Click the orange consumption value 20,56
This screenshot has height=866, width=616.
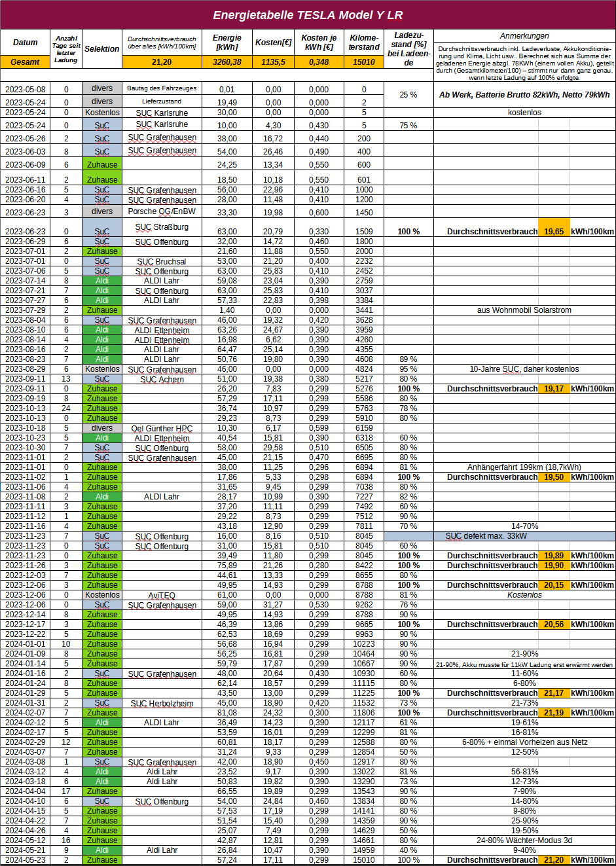(554, 624)
